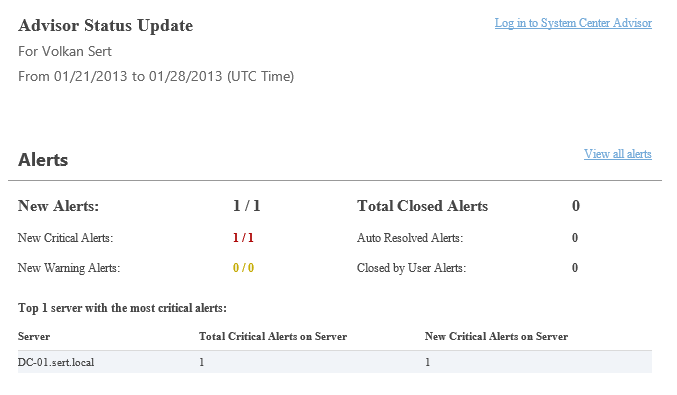Click the yellow New Warning Alerts count
This screenshot has width=677, height=395.
pos(243,268)
